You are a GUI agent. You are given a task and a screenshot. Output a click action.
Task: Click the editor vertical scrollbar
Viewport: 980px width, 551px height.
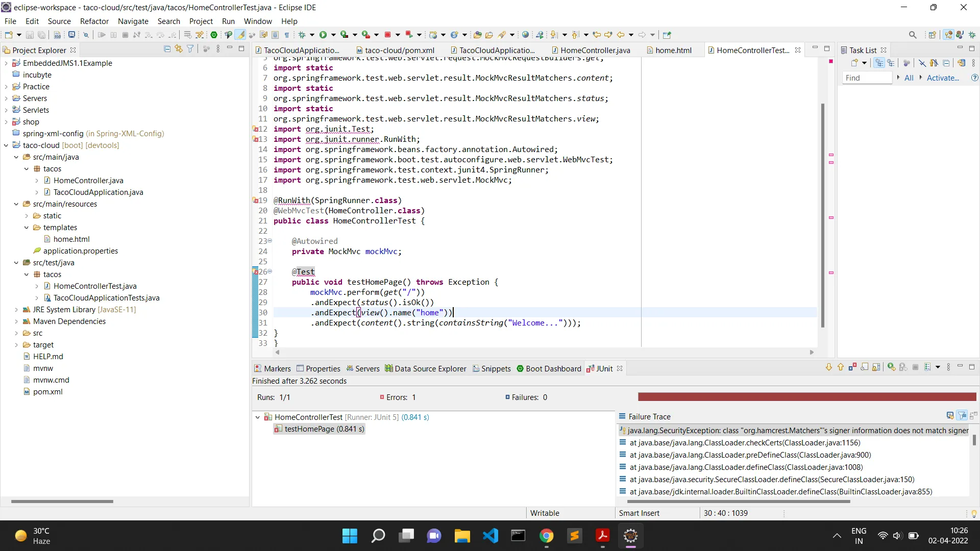(822, 214)
